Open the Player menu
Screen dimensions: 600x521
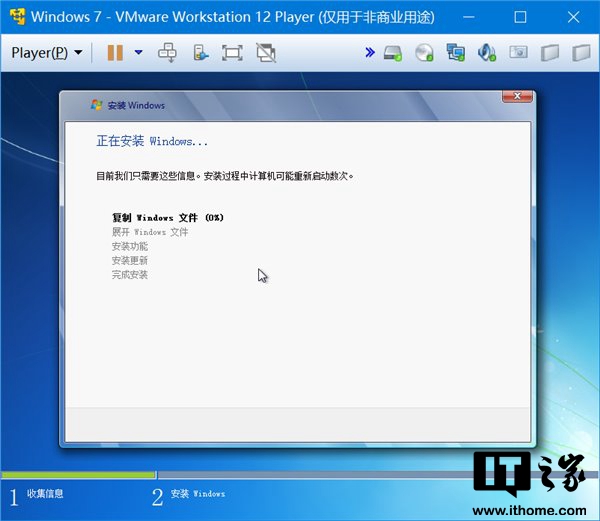(x=46, y=52)
